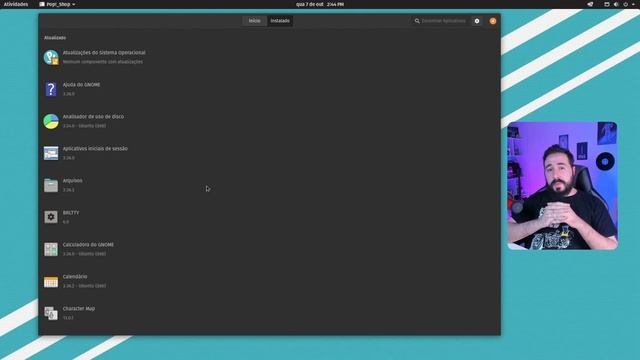640x360 pixels.
Task: Focus the search applications field
Action: (441, 21)
